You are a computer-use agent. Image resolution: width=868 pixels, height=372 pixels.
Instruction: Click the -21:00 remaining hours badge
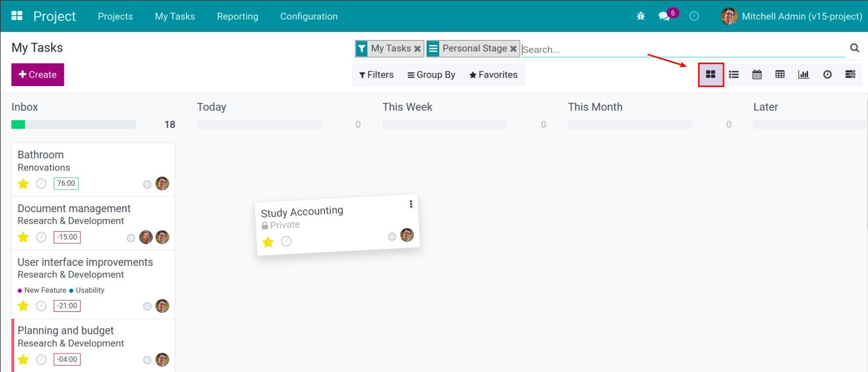(67, 306)
